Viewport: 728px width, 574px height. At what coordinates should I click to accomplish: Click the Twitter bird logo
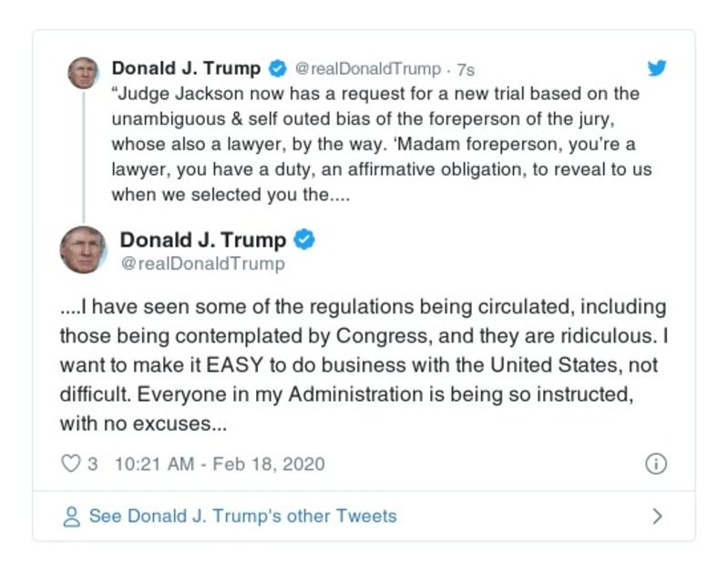(657, 68)
